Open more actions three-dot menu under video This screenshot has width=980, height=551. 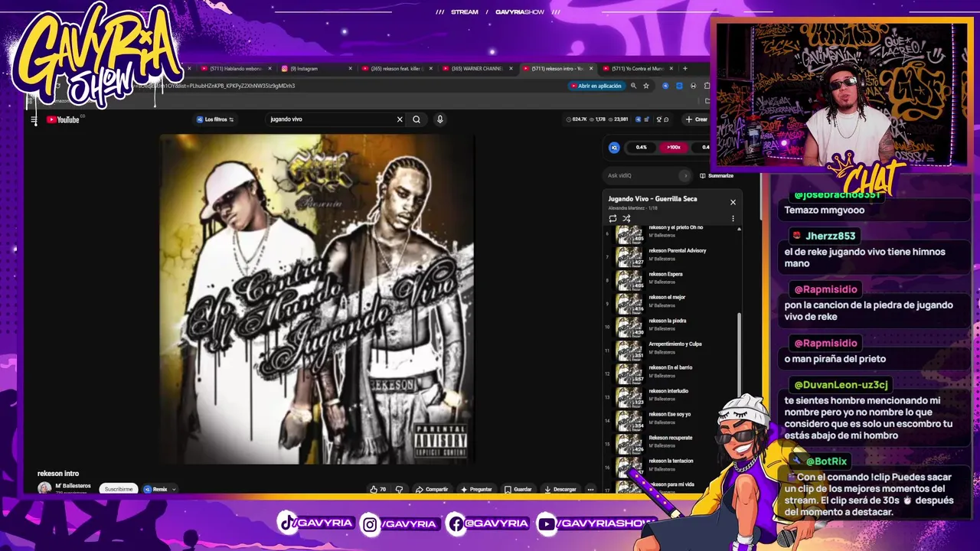590,489
